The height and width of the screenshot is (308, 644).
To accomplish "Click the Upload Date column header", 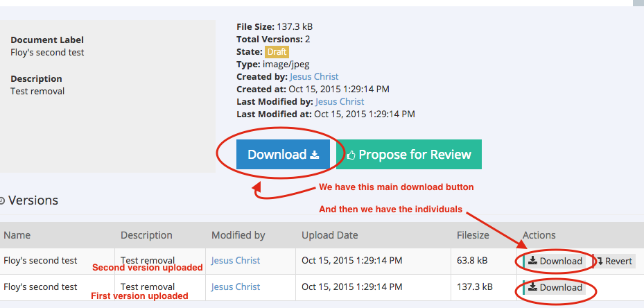I will pos(330,235).
